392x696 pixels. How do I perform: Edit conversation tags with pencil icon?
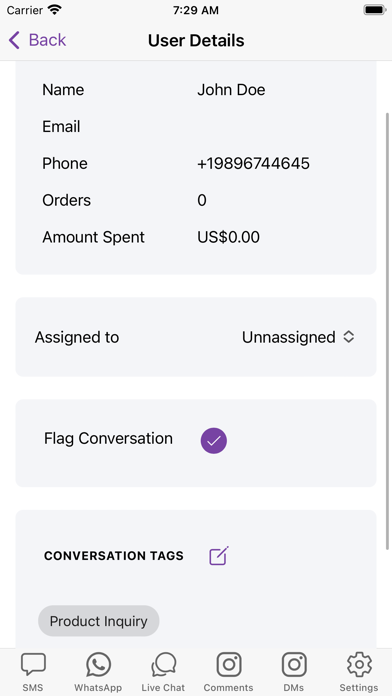(x=219, y=556)
